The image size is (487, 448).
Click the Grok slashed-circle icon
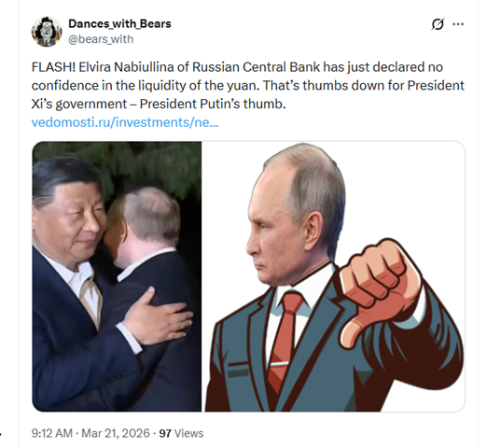coord(438,24)
